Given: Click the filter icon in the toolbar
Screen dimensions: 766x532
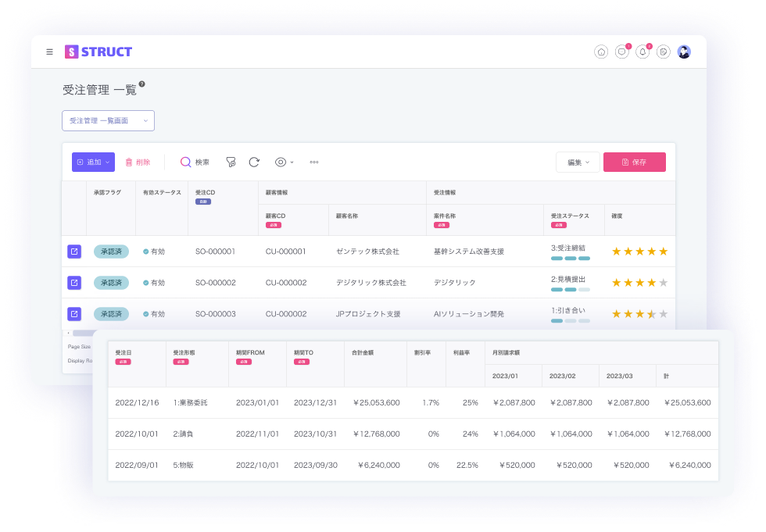Looking at the screenshot, I should pyautogui.click(x=231, y=162).
